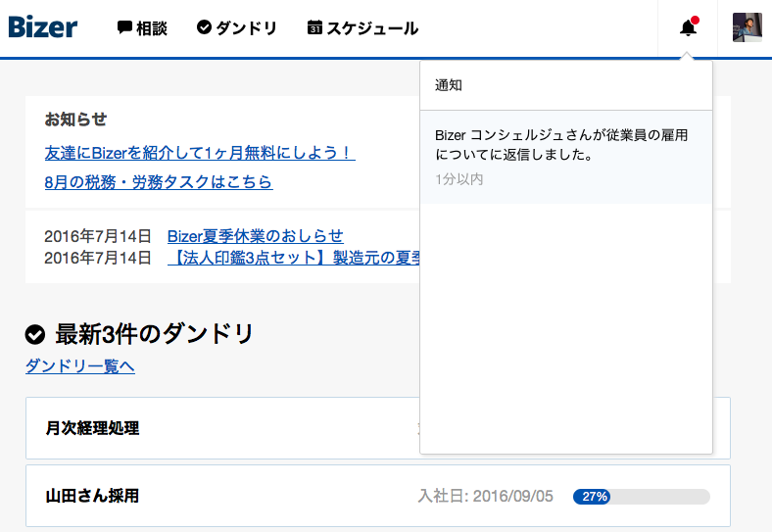
Task: Click the user profile avatar
Action: pos(748,27)
